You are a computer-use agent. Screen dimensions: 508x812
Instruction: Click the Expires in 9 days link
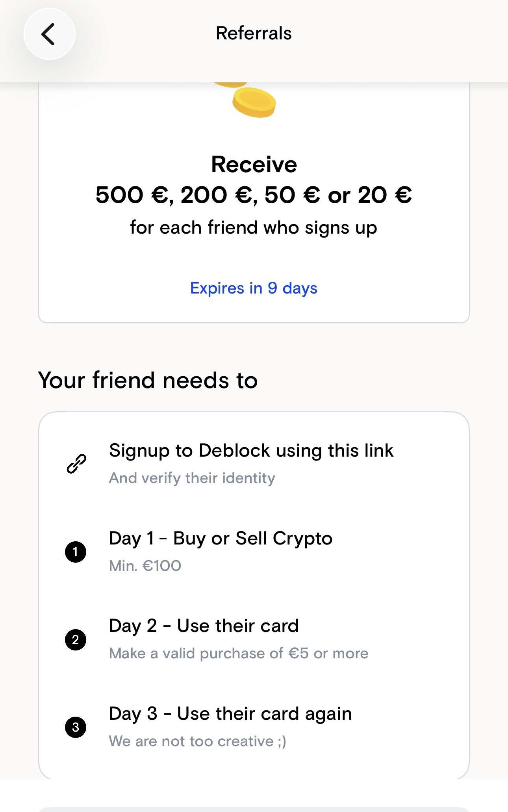(x=254, y=288)
